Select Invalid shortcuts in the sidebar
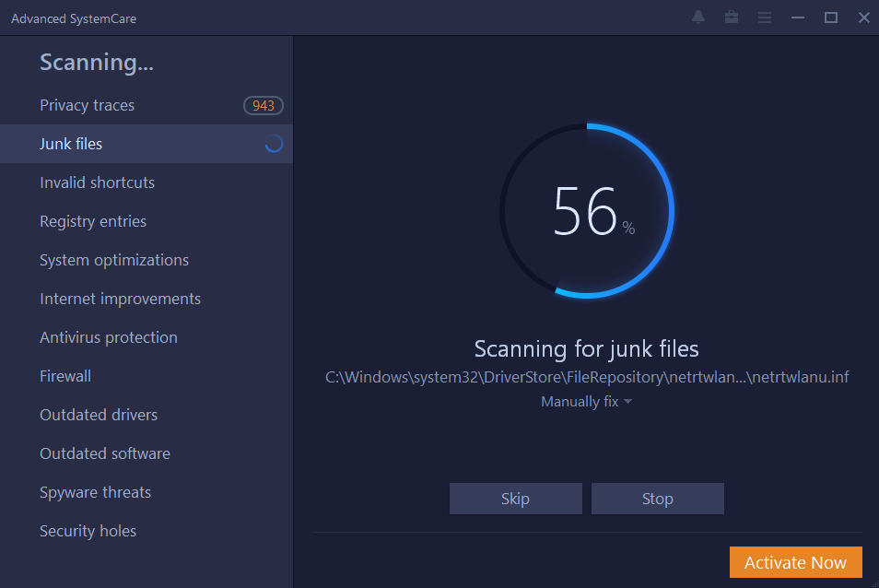This screenshot has height=588, width=879. (146, 182)
